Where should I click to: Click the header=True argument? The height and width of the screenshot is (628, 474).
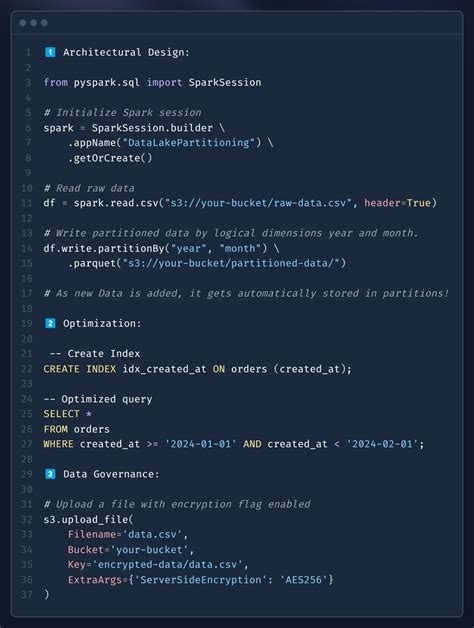[397, 203]
